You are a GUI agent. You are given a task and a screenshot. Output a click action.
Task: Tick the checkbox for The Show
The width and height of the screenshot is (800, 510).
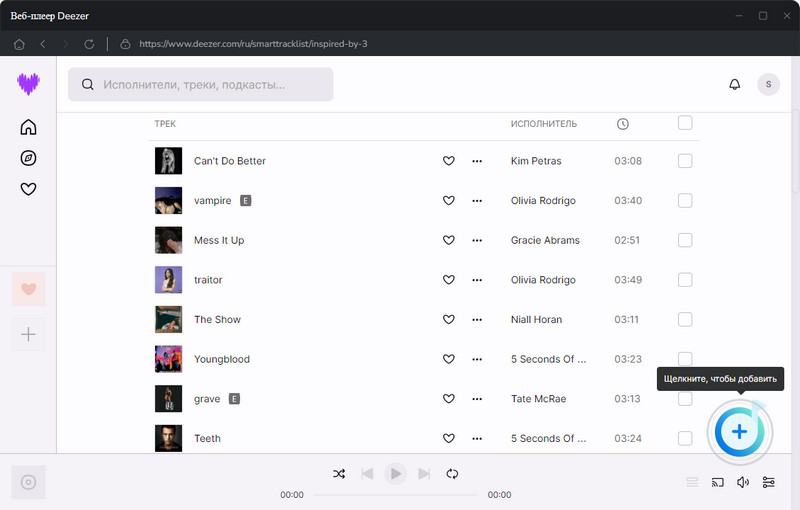click(685, 320)
